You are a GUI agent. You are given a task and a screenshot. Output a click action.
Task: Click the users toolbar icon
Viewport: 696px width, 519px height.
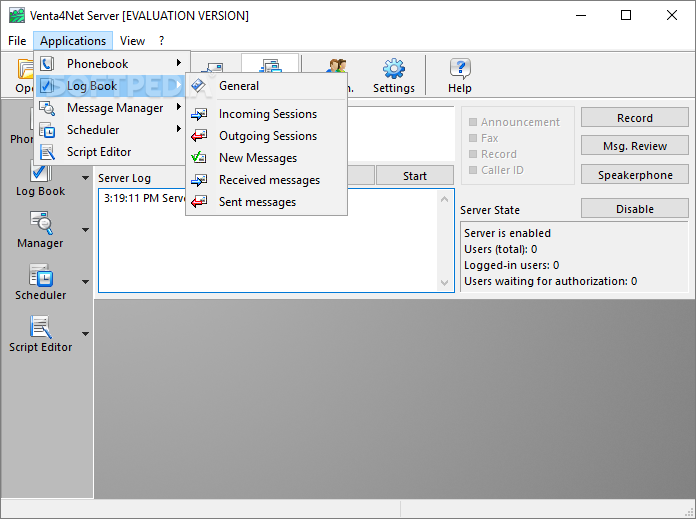tap(336, 67)
